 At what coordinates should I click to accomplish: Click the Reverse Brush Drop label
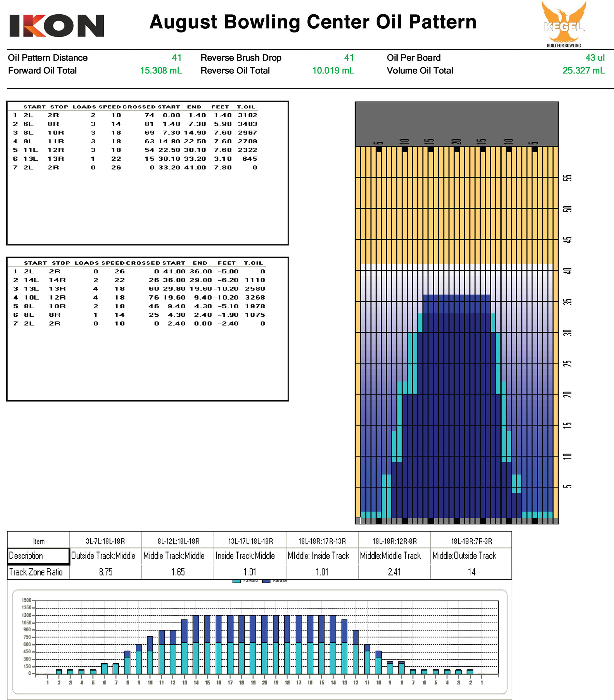241,58
